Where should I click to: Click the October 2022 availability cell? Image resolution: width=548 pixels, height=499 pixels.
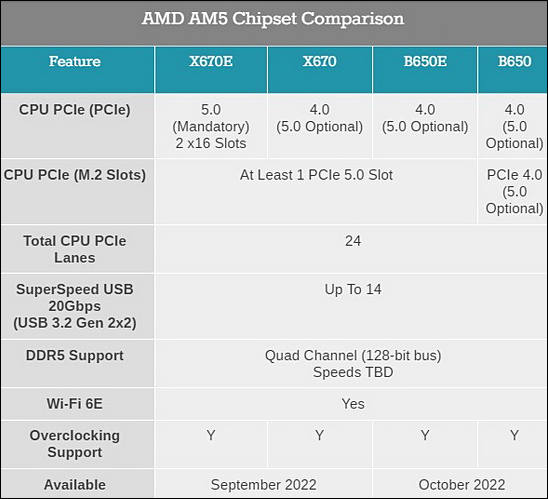462,485
